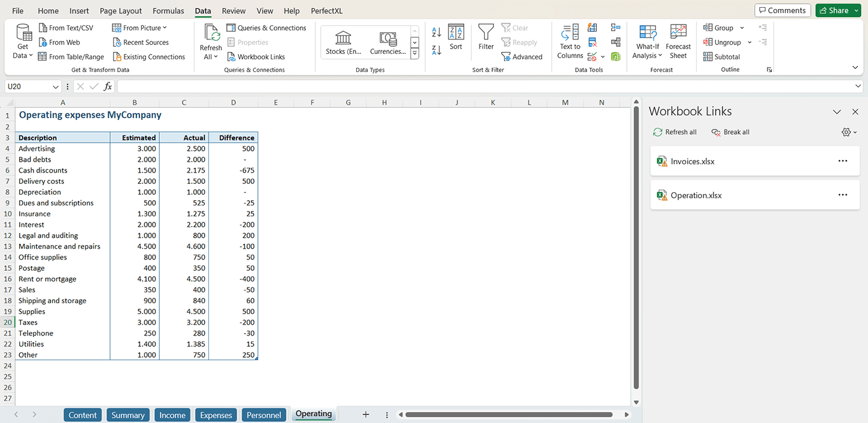Select the Expenses sheet tab
The height and width of the screenshot is (423, 868).
216,414
